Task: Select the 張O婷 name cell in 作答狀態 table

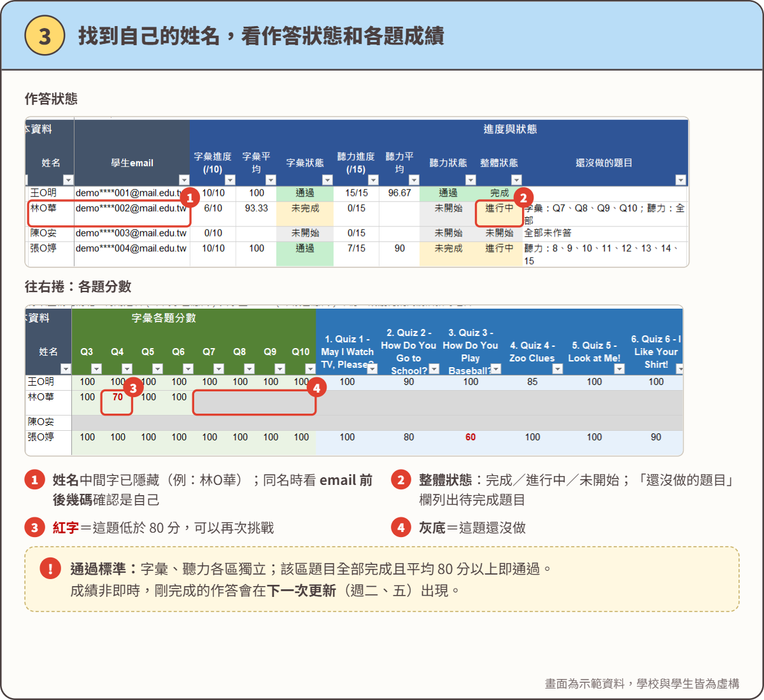Action: point(50,253)
